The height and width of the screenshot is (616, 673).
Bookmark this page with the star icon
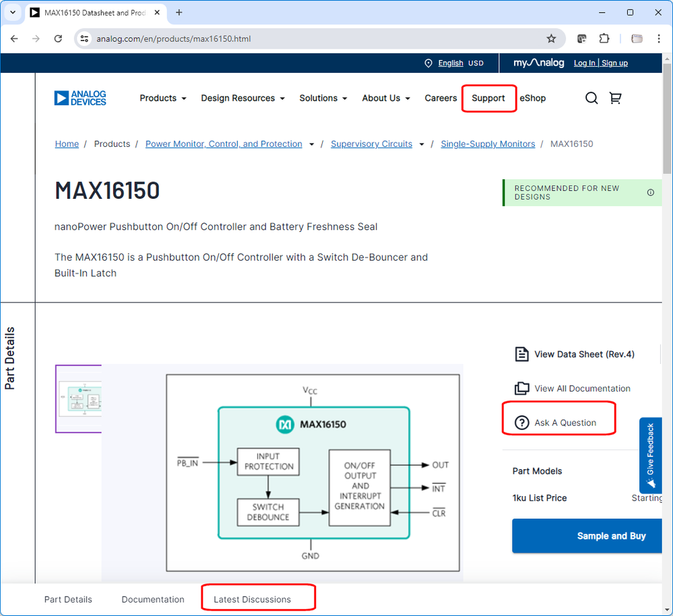pyautogui.click(x=551, y=38)
